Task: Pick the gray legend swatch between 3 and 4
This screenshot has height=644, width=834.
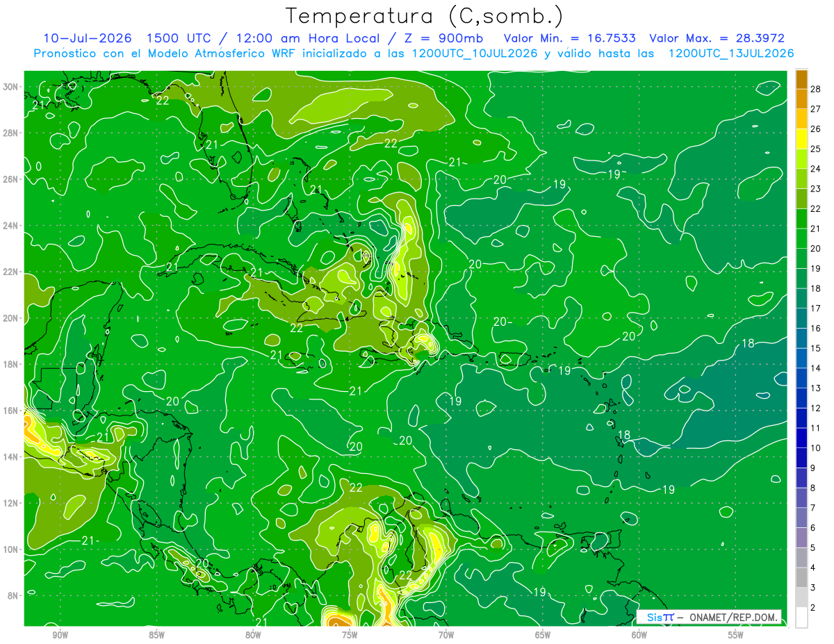Action: (801, 577)
